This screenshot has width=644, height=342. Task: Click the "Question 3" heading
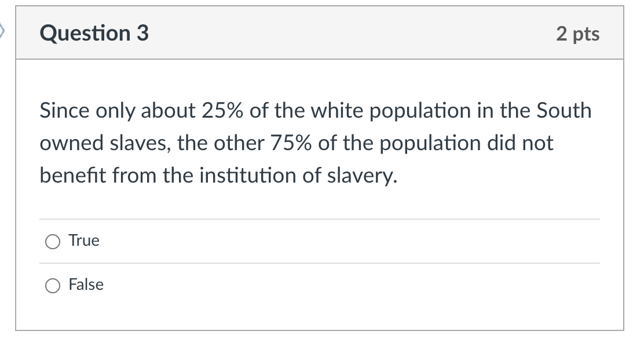pyautogui.click(x=94, y=33)
